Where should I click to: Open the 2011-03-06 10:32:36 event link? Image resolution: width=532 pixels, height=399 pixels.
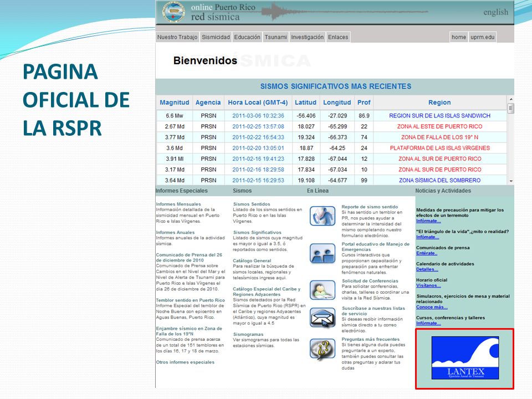[258, 116]
